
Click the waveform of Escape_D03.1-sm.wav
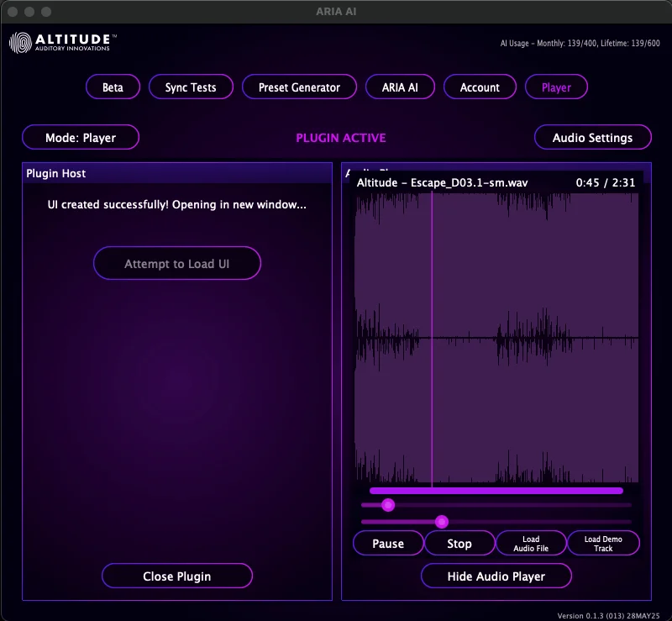point(496,336)
